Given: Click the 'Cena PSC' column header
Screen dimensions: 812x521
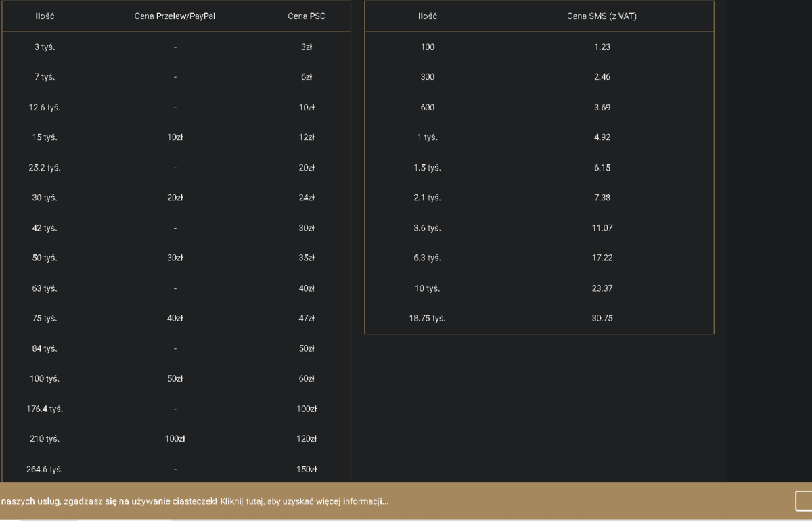Looking at the screenshot, I should (307, 16).
